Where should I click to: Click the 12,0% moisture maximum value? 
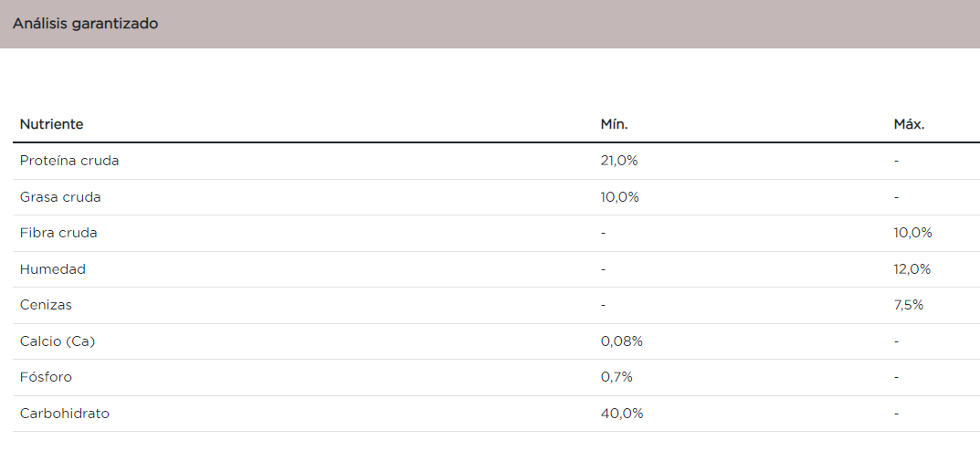[x=912, y=269]
